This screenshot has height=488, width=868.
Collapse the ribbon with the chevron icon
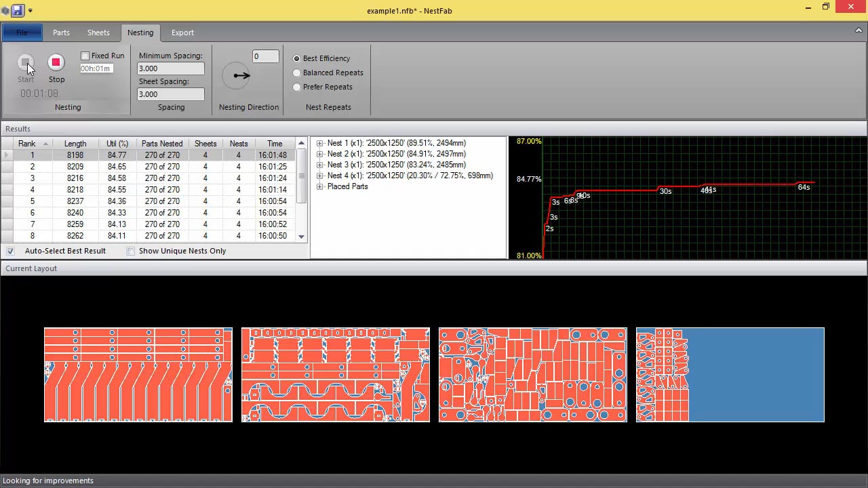(x=859, y=31)
